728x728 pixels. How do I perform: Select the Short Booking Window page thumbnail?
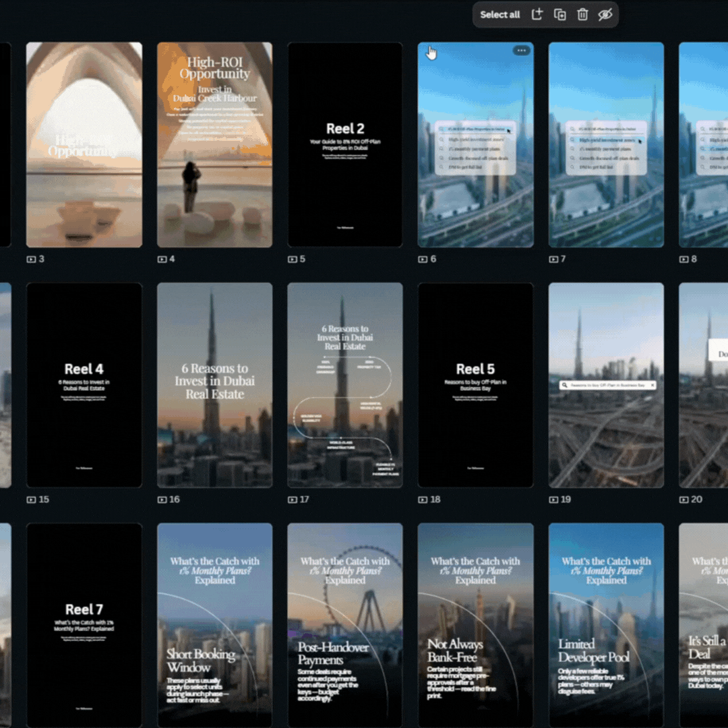(x=214, y=626)
